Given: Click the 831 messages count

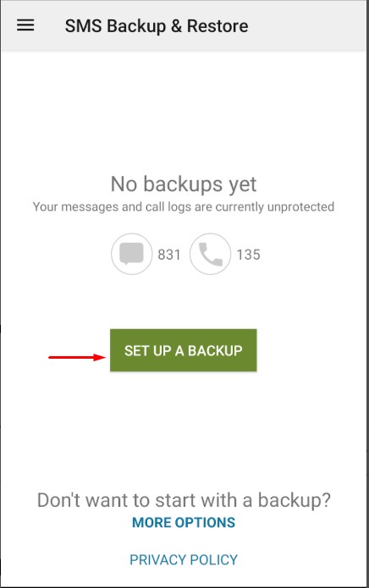Looking at the screenshot, I should tap(169, 255).
